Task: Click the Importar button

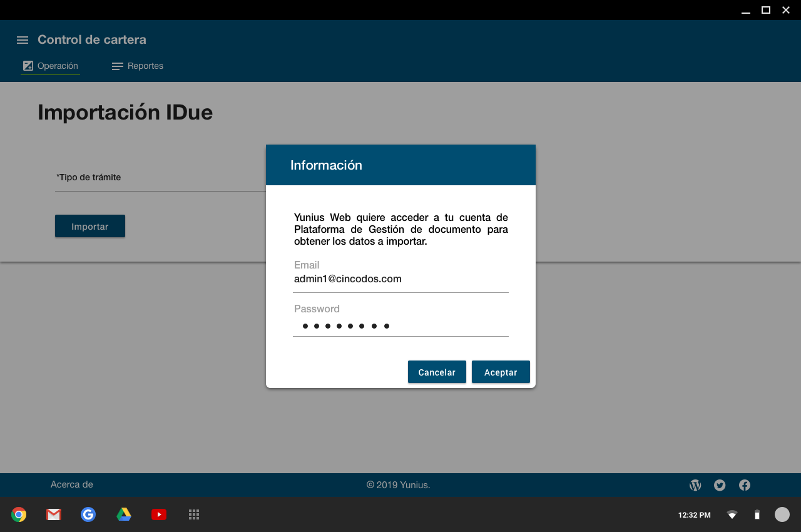Action: [x=90, y=227]
